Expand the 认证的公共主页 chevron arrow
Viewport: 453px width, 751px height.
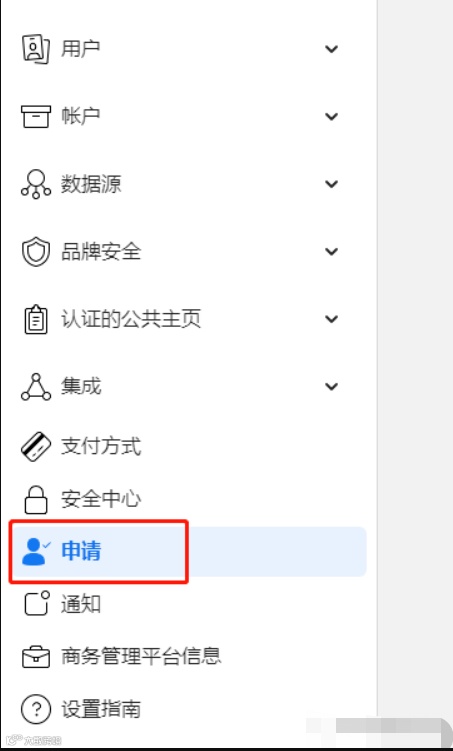[x=331, y=319]
